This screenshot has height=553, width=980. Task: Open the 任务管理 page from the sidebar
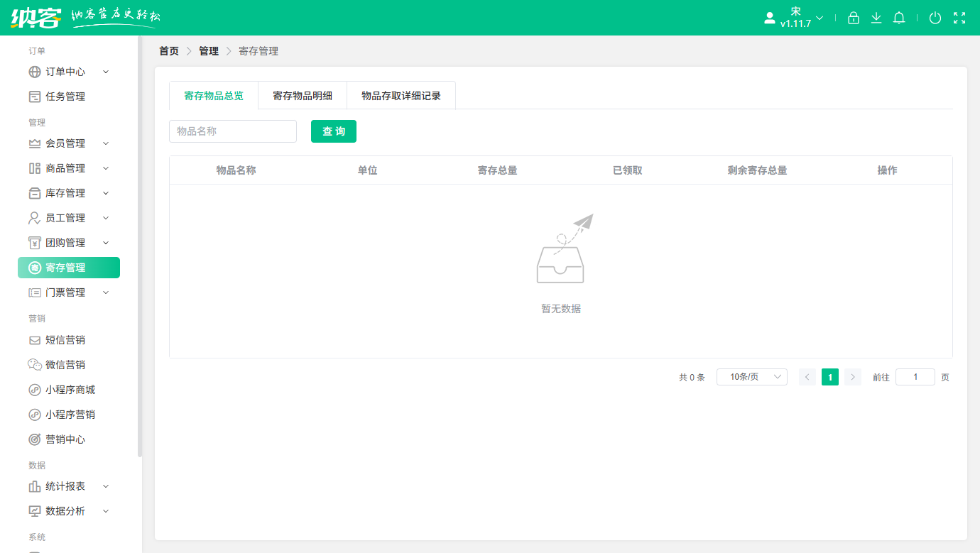pos(63,97)
